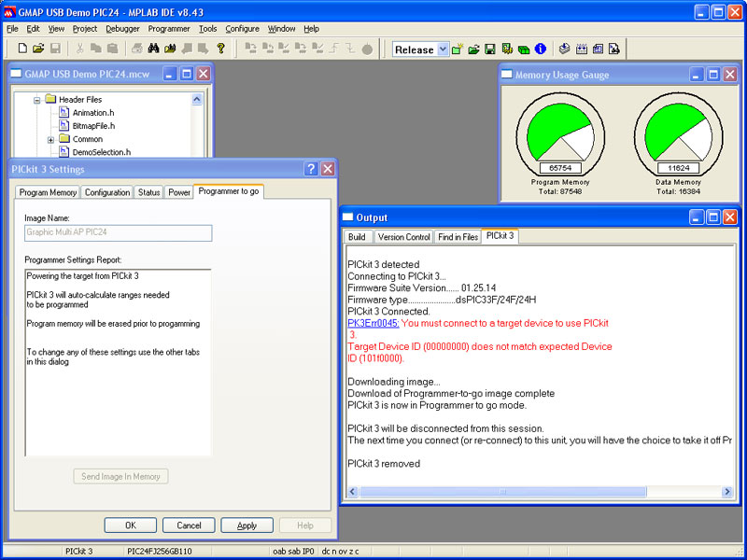Open the Project menu
Image resolution: width=747 pixels, height=560 pixels.
pos(85,29)
